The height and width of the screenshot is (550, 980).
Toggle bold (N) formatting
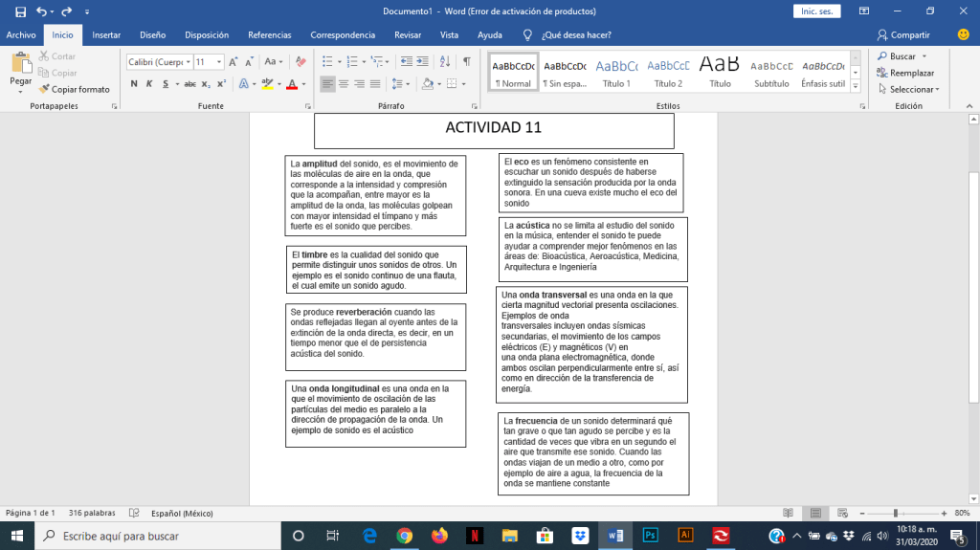point(134,84)
